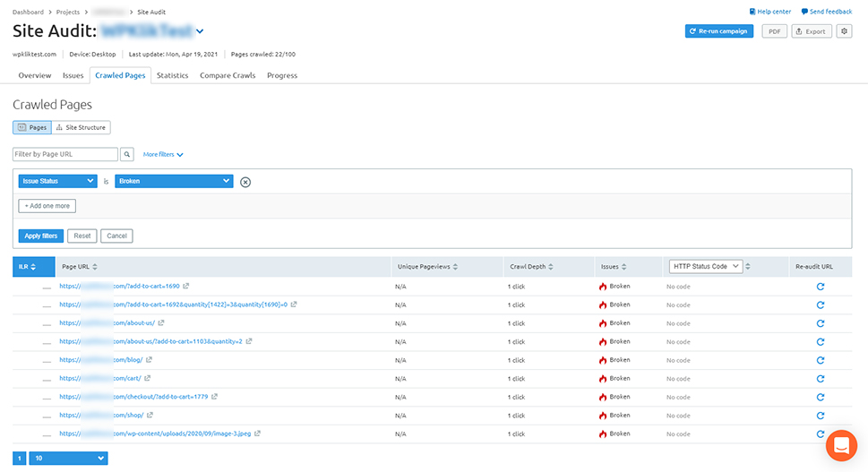Re-audit the image-3.jpeg URL
Image resolution: width=868 pixels, height=472 pixels.
tap(820, 434)
